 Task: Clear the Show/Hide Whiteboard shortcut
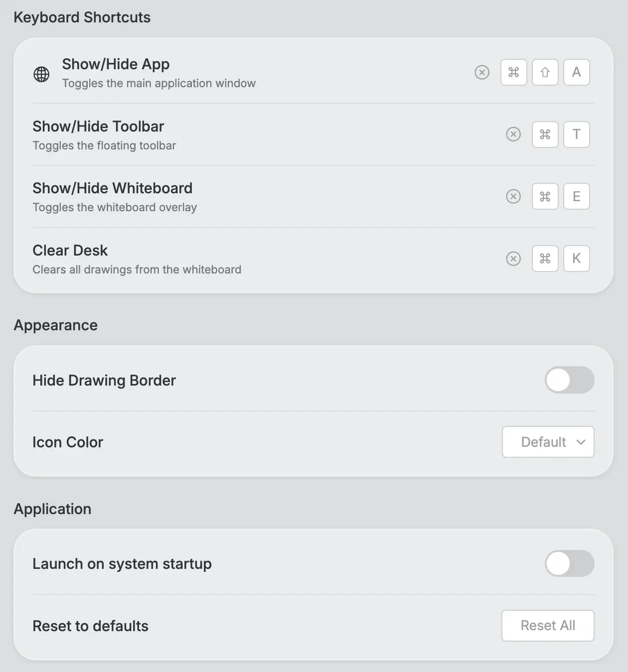click(513, 196)
